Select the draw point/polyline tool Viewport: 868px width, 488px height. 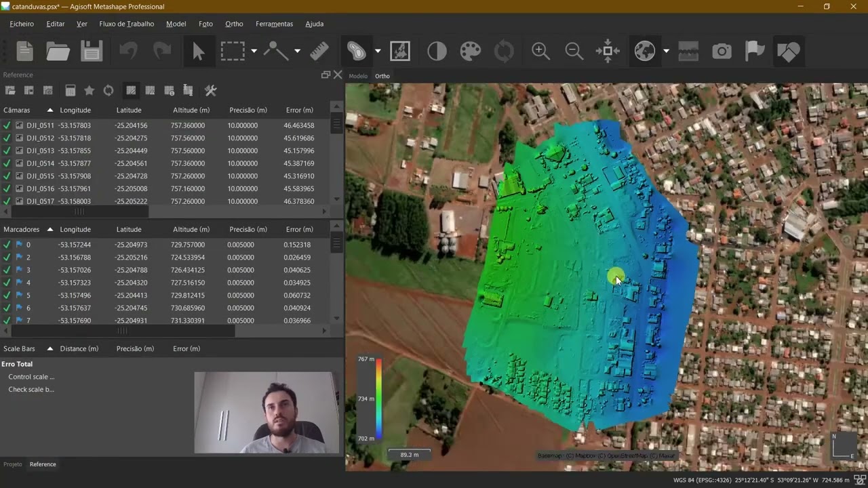tap(276, 52)
